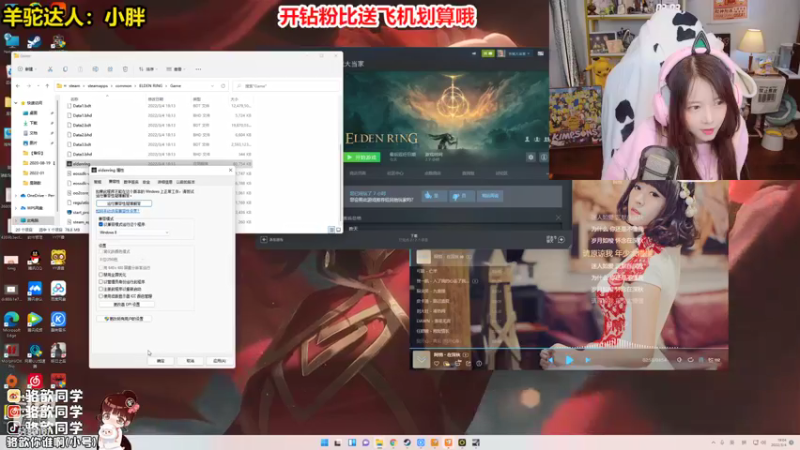Open Microsoft Edge desktop shortcut

(11, 324)
